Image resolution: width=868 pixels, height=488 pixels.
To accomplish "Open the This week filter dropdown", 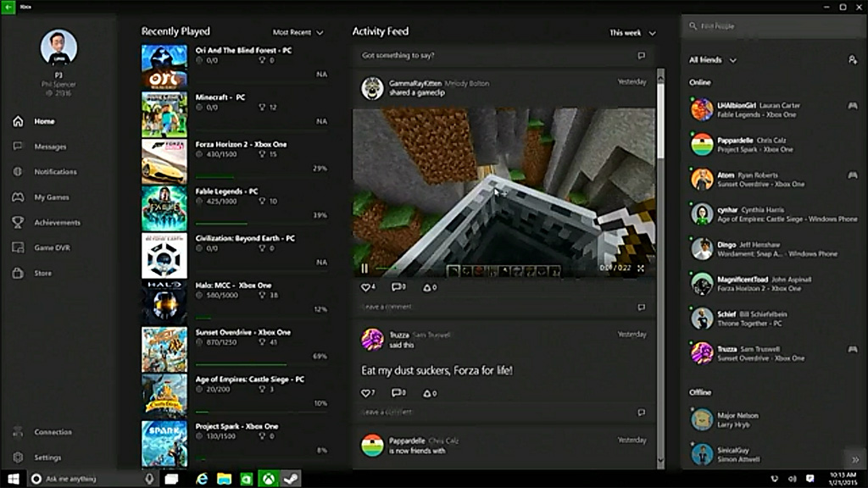I will pos(632,33).
